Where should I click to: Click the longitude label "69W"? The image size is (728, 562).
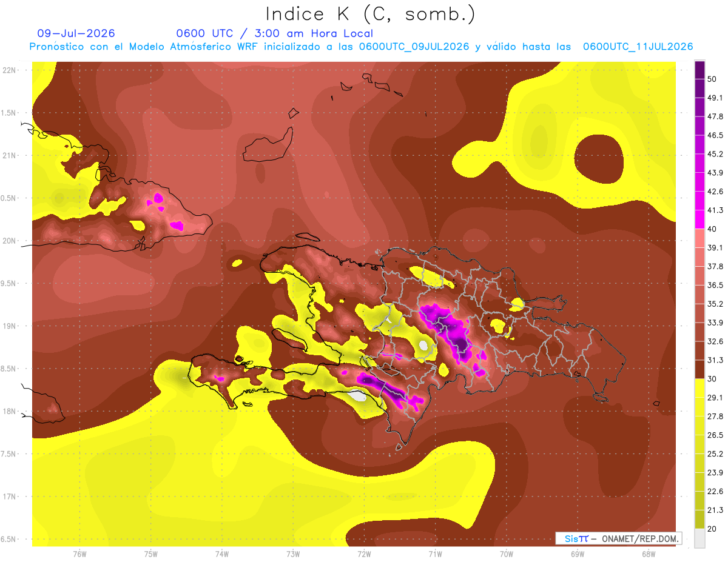tap(578, 554)
